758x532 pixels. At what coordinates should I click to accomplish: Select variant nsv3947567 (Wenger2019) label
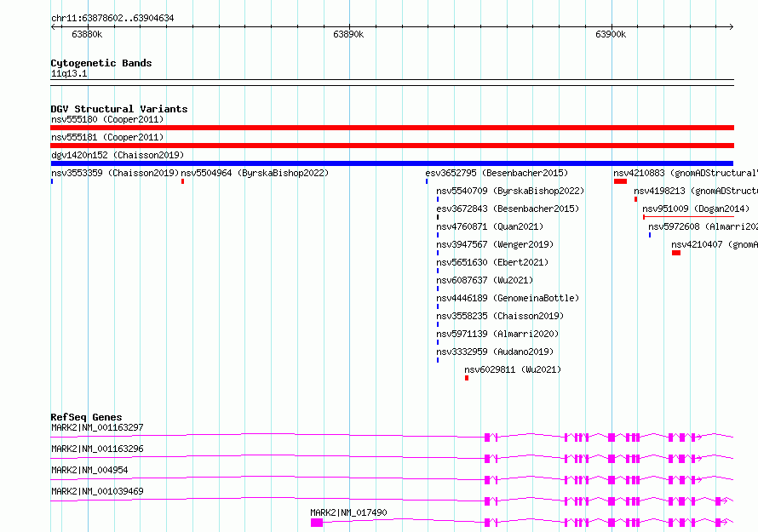pyautogui.click(x=495, y=244)
